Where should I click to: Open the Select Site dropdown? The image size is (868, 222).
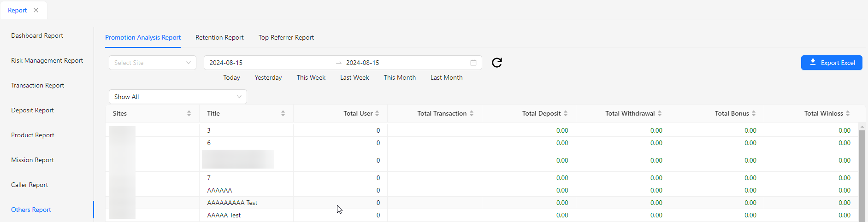click(x=152, y=63)
